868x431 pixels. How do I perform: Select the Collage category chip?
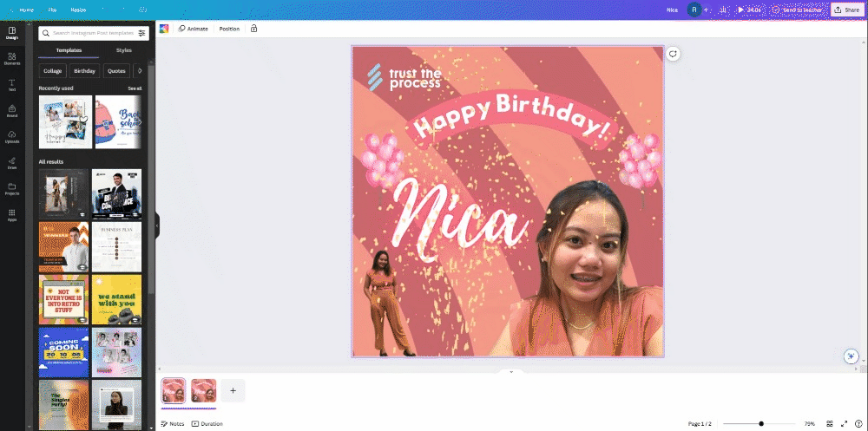(53, 71)
